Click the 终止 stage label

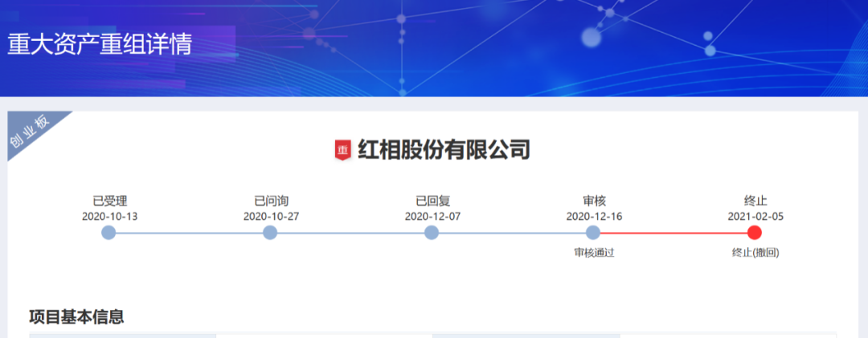point(755,201)
